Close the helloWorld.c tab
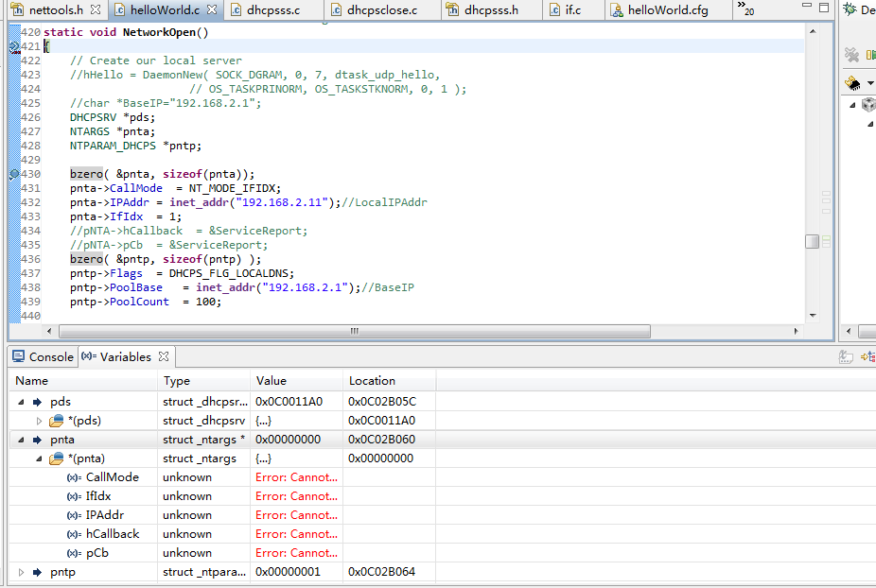 [212, 9]
